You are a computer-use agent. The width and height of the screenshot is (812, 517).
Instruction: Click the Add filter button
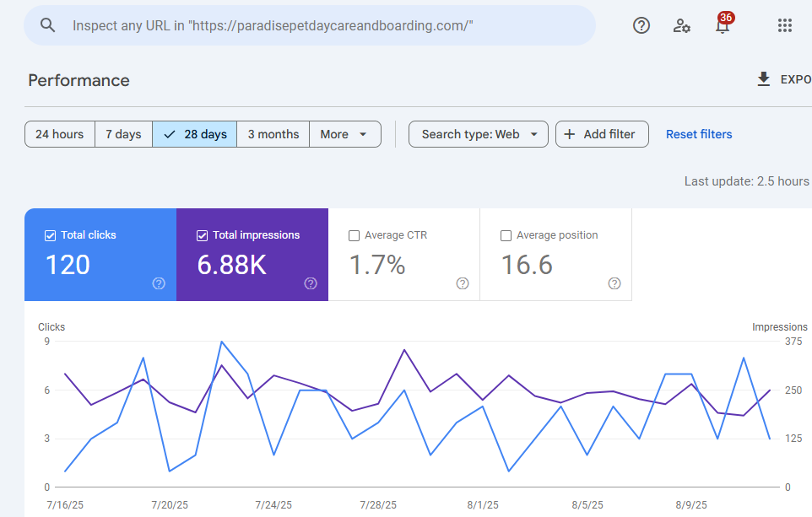click(x=602, y=134)
